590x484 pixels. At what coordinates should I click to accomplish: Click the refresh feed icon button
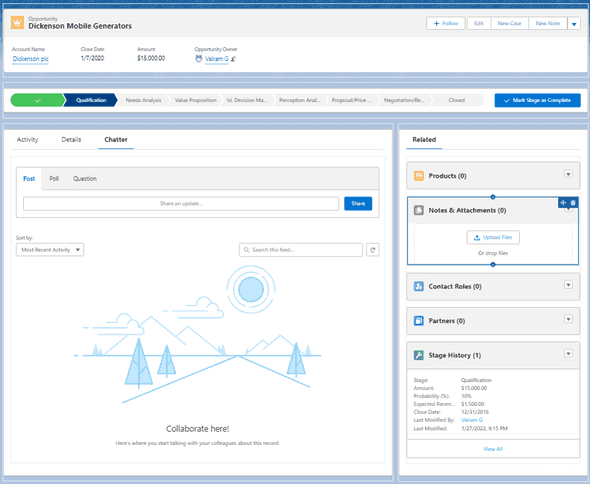click(373, 250)
